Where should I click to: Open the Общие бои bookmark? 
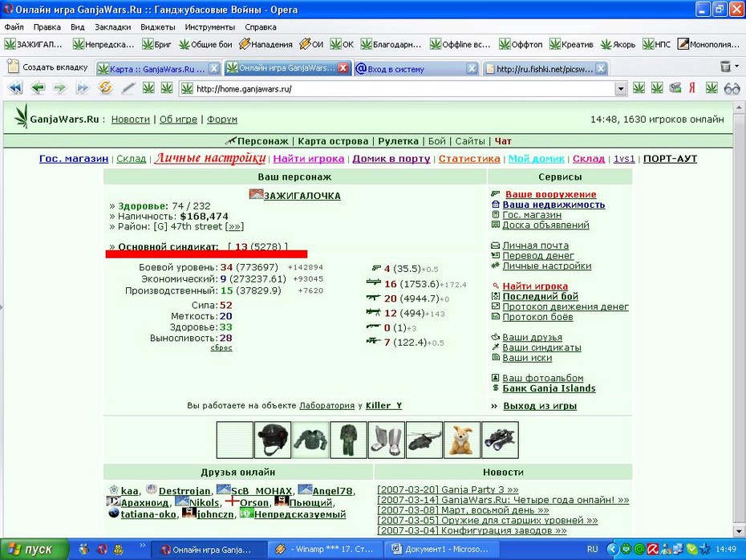pyautogui.click(x=205, y=44)
